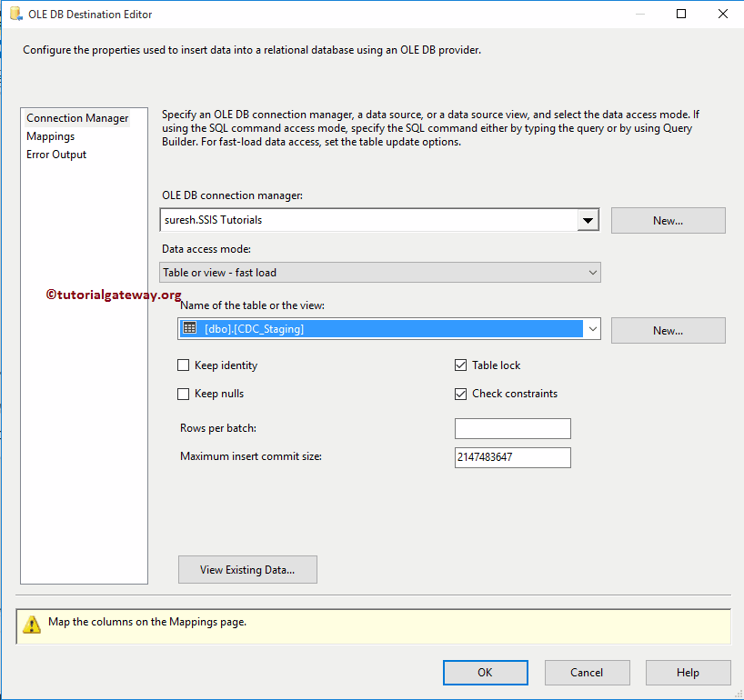
Task: Uncheck the Table lock option
Action: [461, 365]
